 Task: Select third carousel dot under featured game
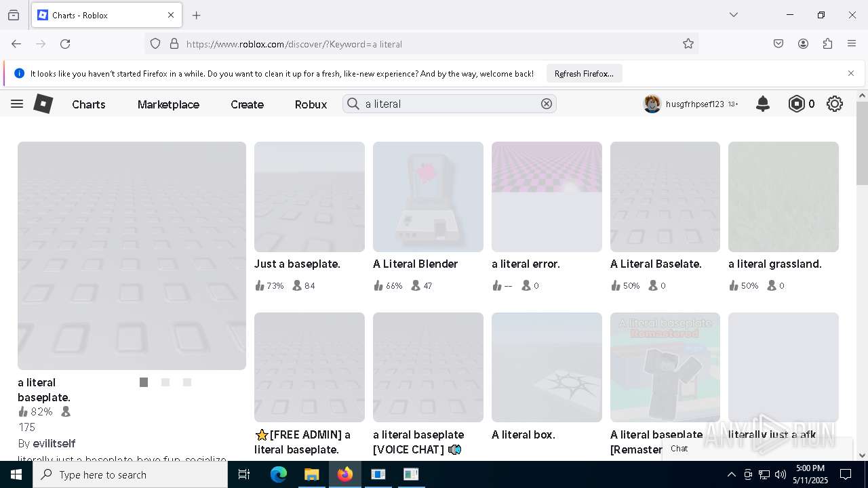(187, 382)
